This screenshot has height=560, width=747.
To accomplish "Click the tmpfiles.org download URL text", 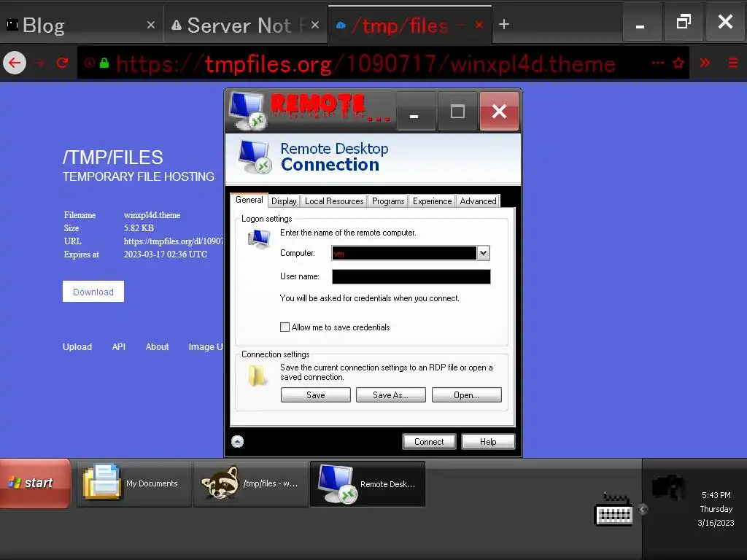I will coord(174,241).
